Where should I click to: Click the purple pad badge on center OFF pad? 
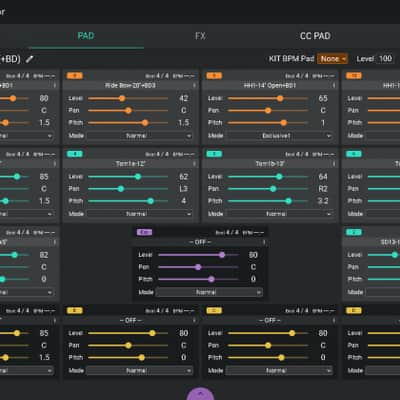pos(145,232)
